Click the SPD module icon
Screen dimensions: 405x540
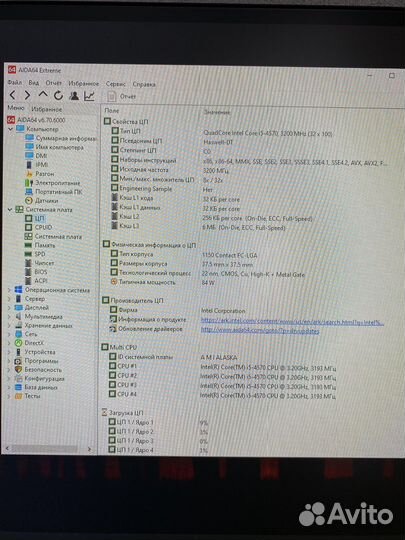click(29, 254)
